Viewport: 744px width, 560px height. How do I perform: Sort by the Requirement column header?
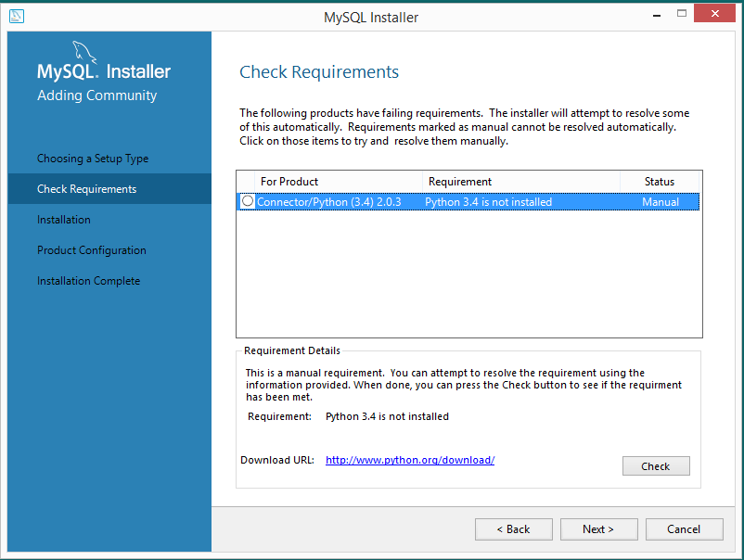521,182
